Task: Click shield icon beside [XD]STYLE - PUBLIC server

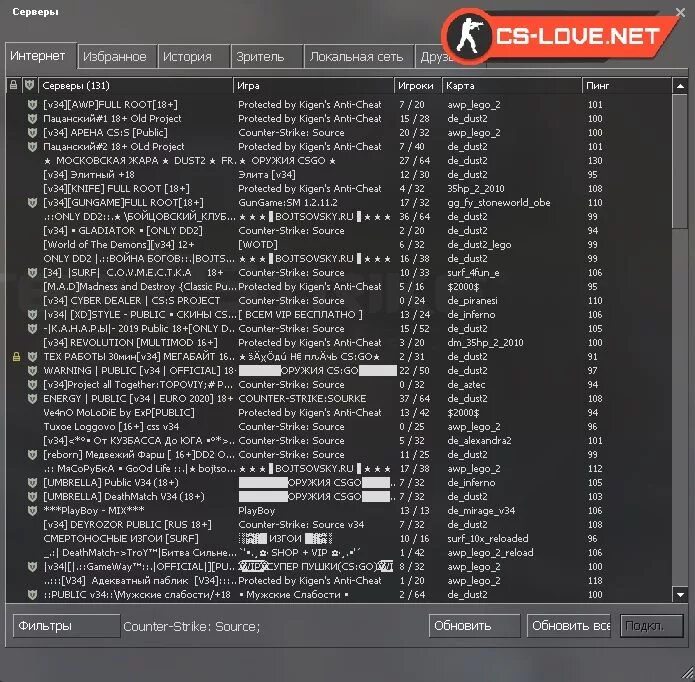Action: click(x=32, y=315)
